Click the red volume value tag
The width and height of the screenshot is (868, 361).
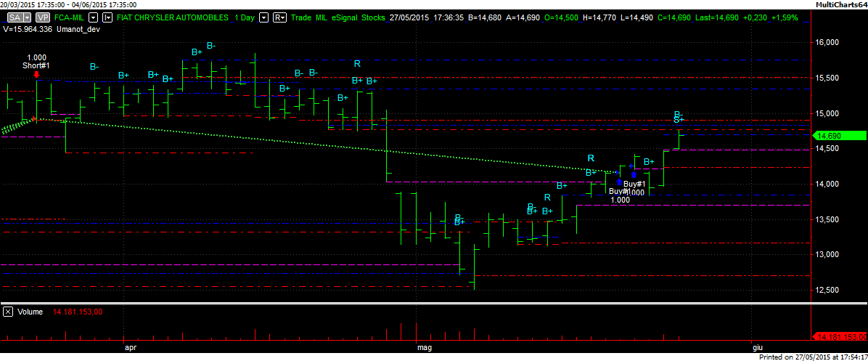840,337
